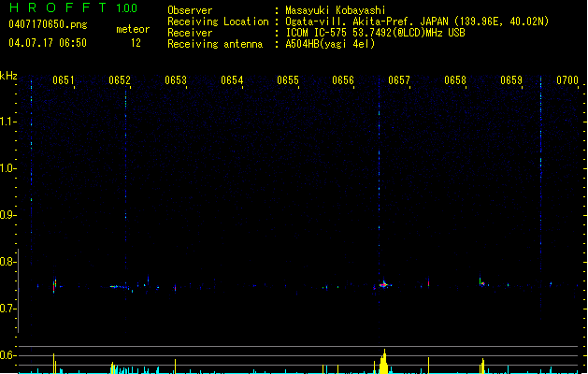Click the 0652 time marker
The height and width of the screenshot is (374, 588).
[x=120, y=80]
